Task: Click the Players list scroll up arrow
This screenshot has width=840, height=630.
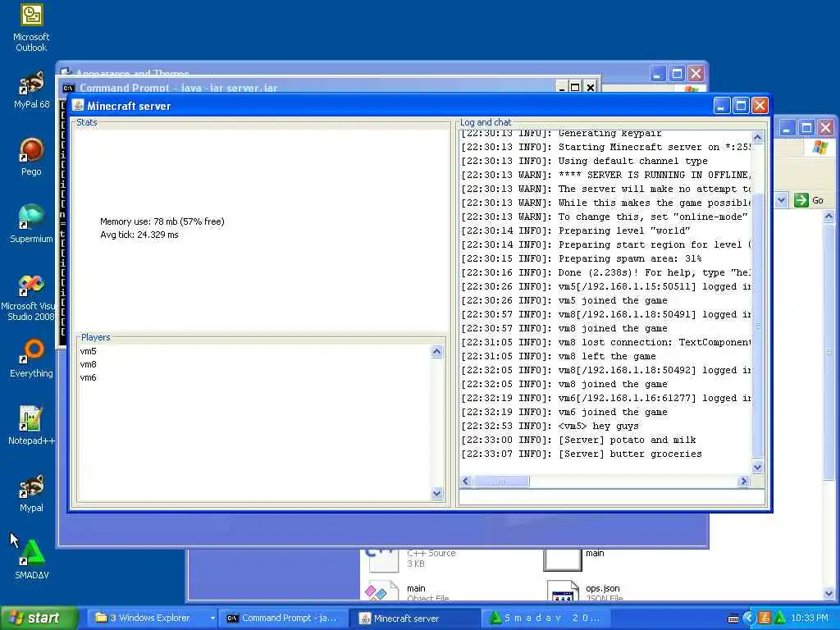Action: [x=436, y=352]
